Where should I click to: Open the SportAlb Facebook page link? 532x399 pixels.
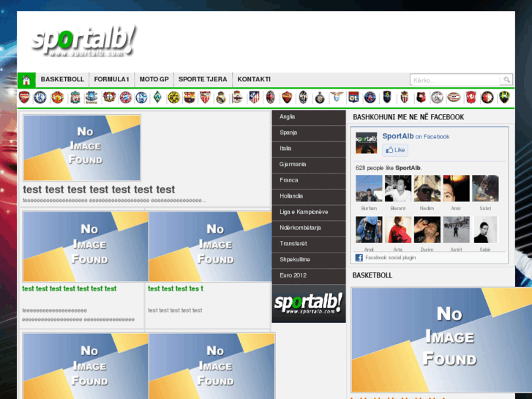pyautogui.click(x=397, y=136)
